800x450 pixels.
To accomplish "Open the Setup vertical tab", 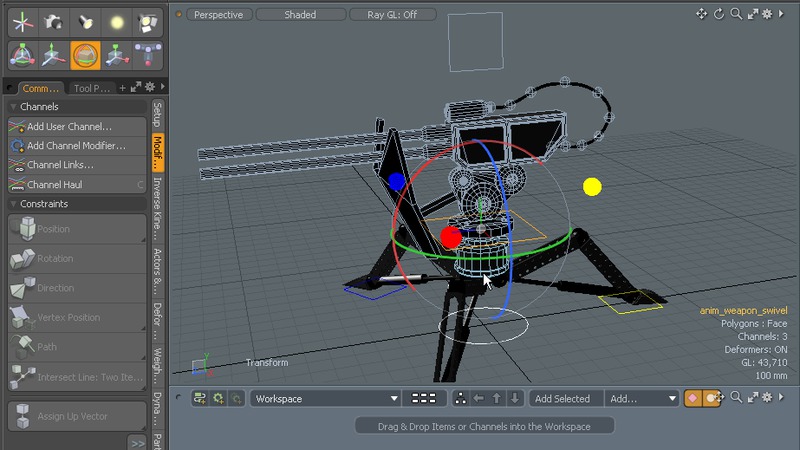I will coord(158,115).
